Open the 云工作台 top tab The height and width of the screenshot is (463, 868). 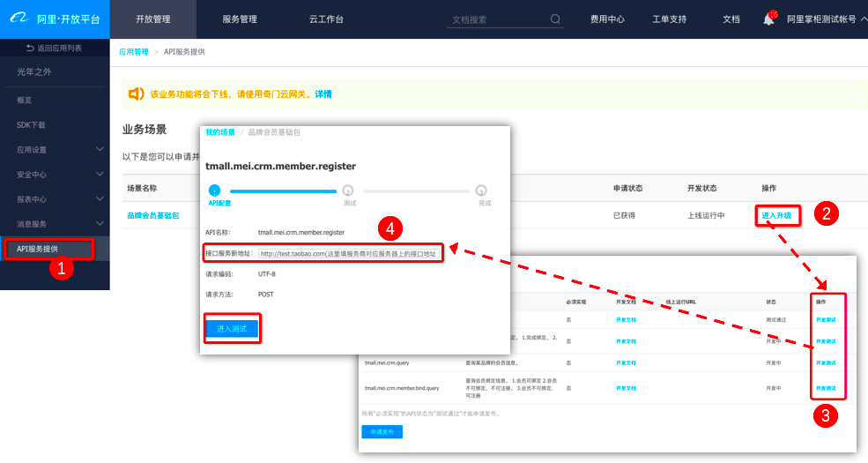point(326,19)
